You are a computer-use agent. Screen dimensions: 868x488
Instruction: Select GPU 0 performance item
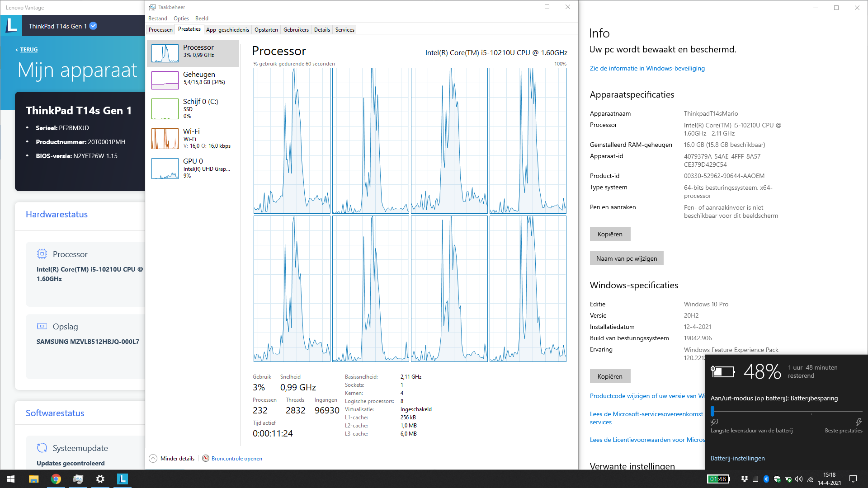pos(193,168)
